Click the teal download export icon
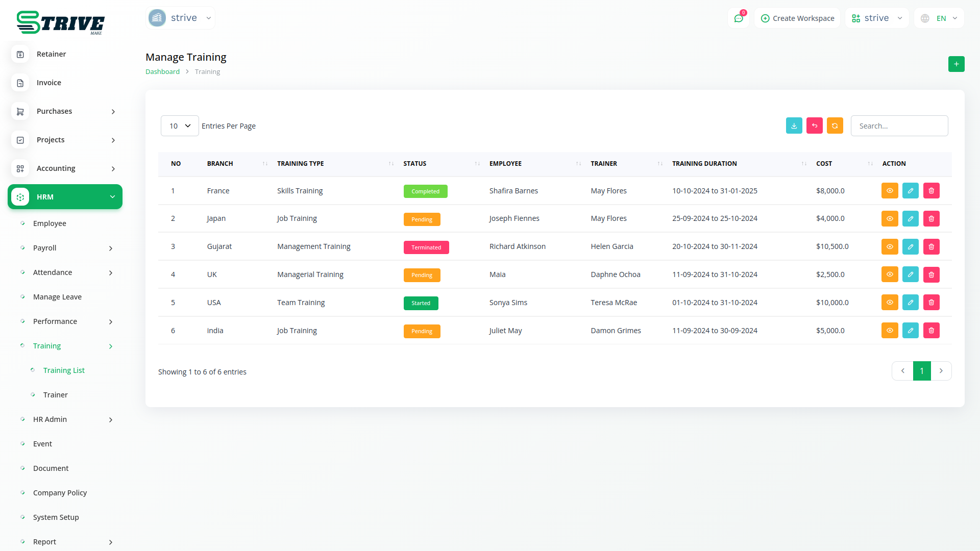This screenshot has width=980, height=551. pos(794,126)
